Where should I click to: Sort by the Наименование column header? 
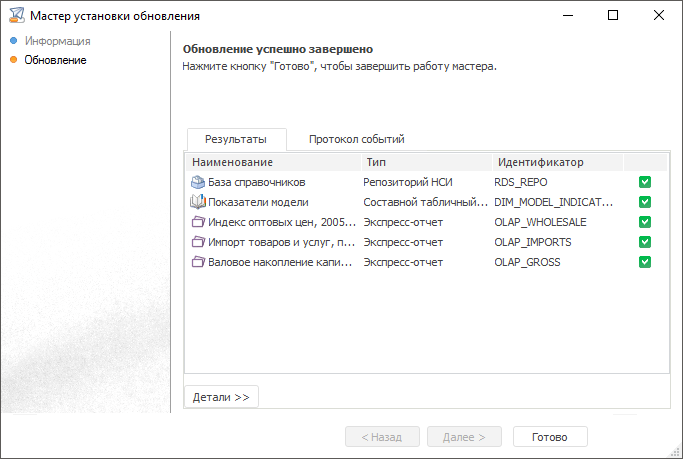coord(232,162)
